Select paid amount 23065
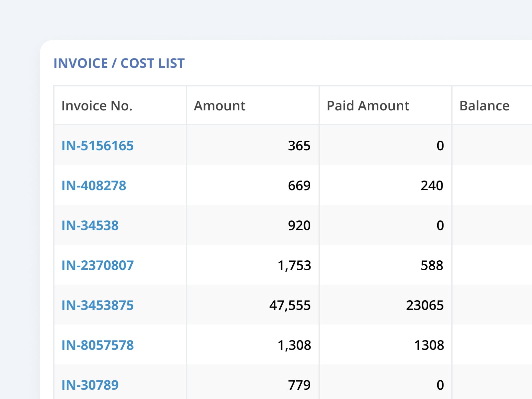This screenshot has height=399, width=532. coord(425,305)
